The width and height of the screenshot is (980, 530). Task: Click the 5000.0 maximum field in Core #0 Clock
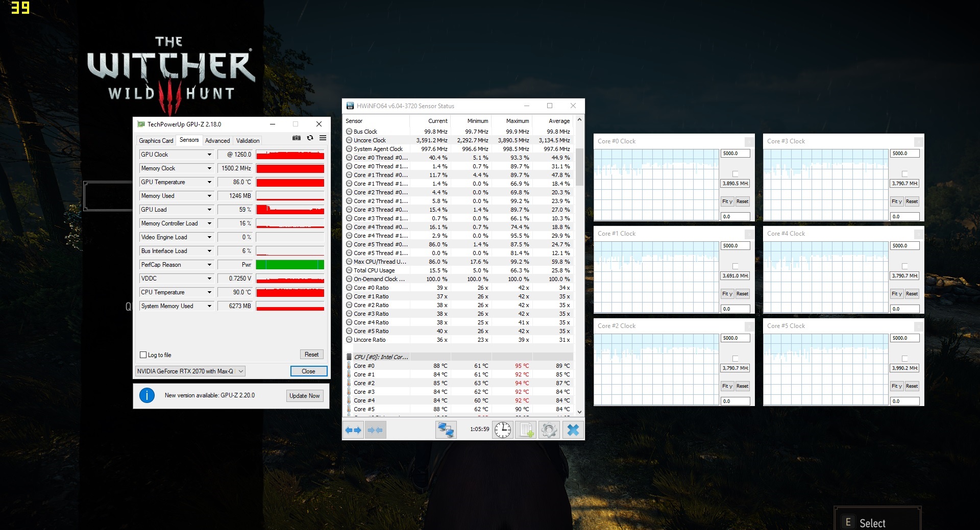point(736,154)
